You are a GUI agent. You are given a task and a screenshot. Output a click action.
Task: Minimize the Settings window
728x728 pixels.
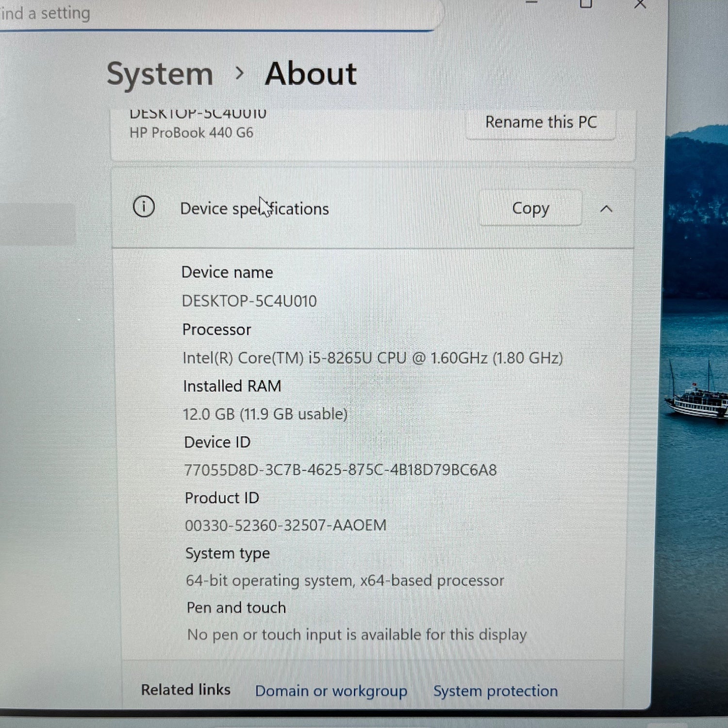coord(532,4)
